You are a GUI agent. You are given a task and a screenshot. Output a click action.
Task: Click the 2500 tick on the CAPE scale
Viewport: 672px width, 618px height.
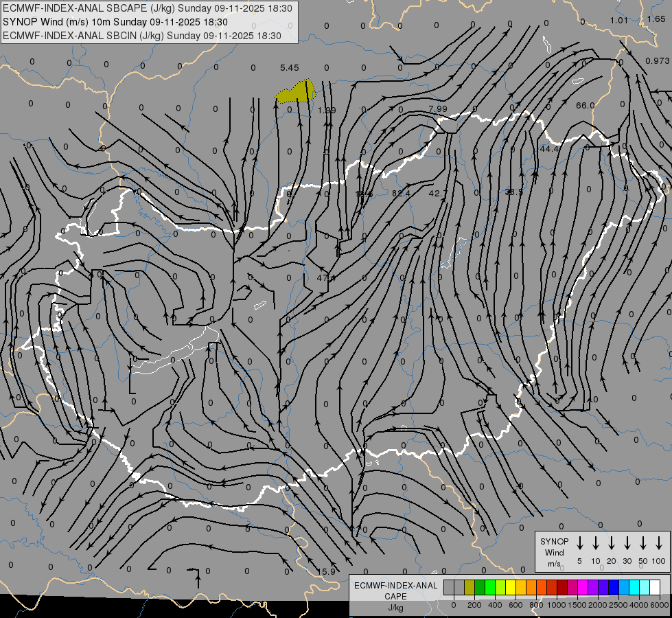pyautogui.click(x=618, y=605)
